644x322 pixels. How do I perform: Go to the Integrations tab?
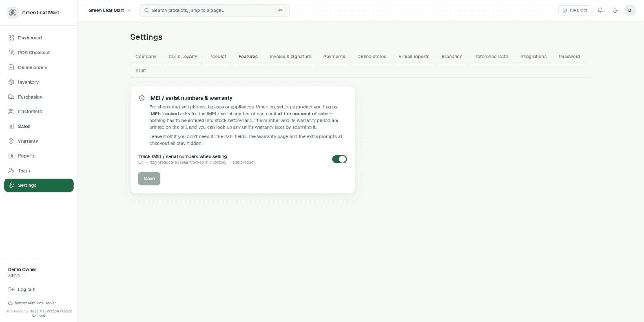533,57
